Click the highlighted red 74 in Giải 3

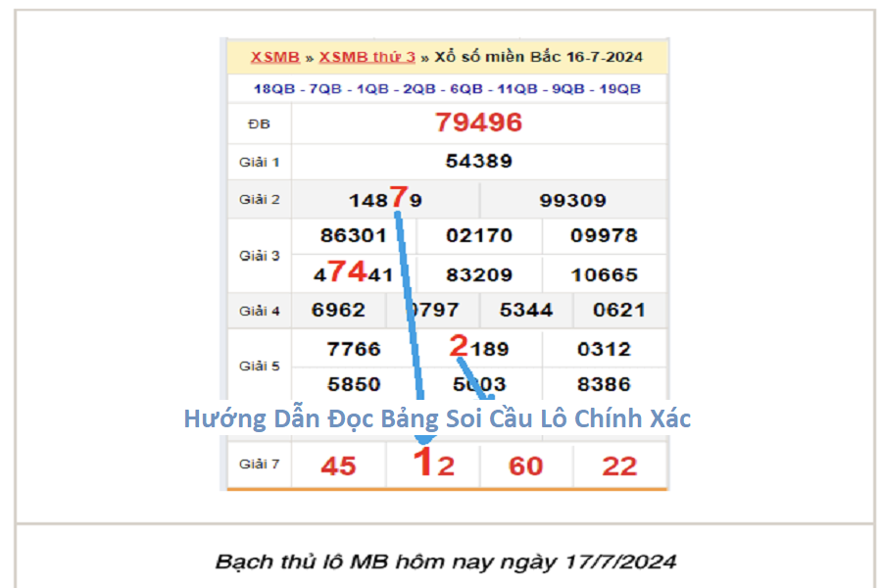point(346,271)
